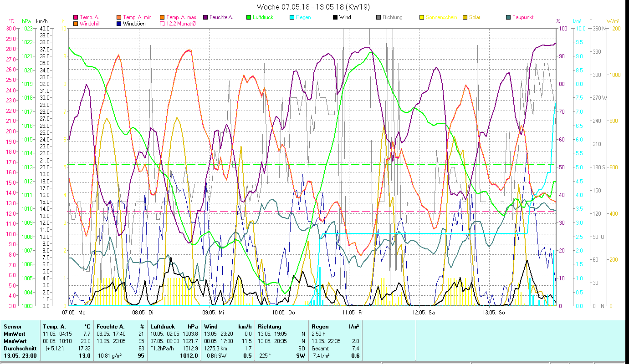Click the '1023' pressure axis label
Viewport: 629px width, 364px height.
[27, 28]
